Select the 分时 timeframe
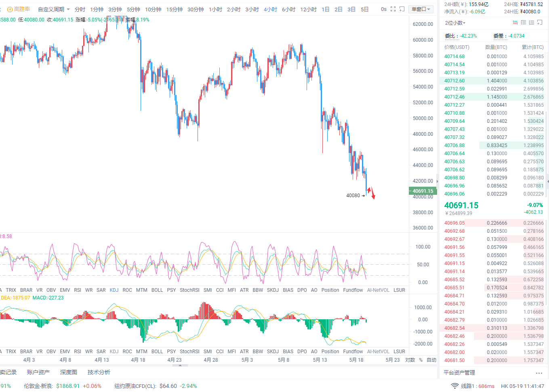Image resolution: width=549 pixels, height=392 pixels. pos(80,9)
